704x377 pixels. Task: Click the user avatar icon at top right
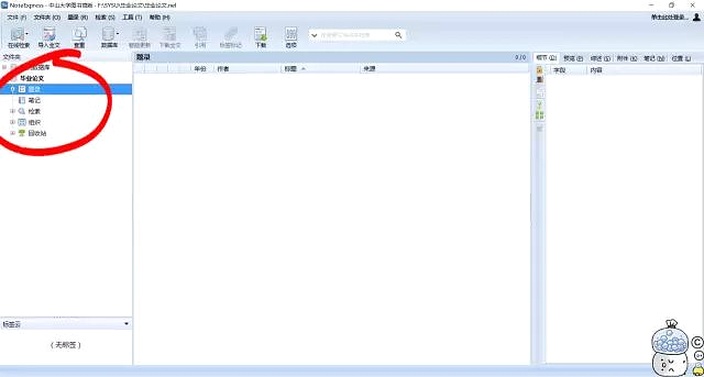click(x=696, y=17)
